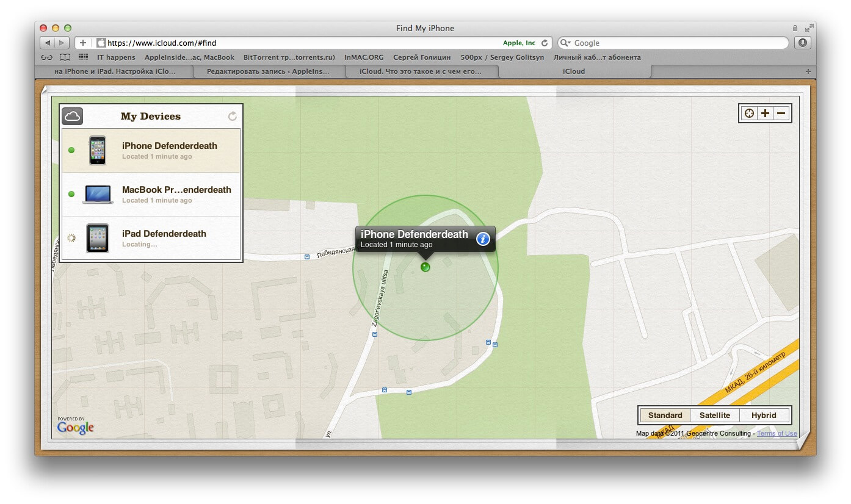Viewport: 851px width, 504px height.
Task: Go back in Safari
Action: pos(47,43)
